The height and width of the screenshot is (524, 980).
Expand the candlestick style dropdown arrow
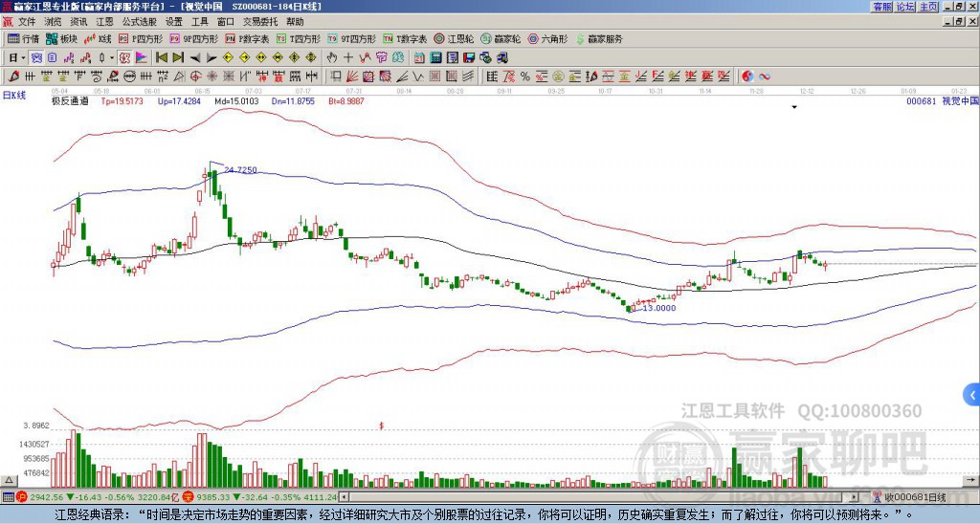pyautogui.click(x=112, y=58)
